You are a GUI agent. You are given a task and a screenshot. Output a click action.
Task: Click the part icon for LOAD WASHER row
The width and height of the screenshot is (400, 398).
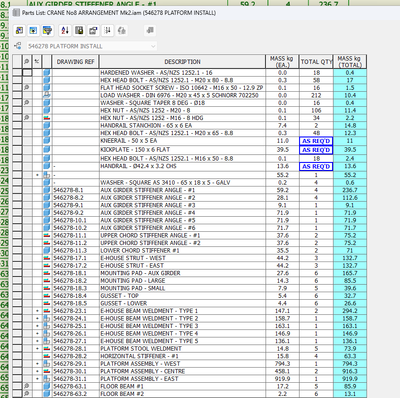point(47,95)
